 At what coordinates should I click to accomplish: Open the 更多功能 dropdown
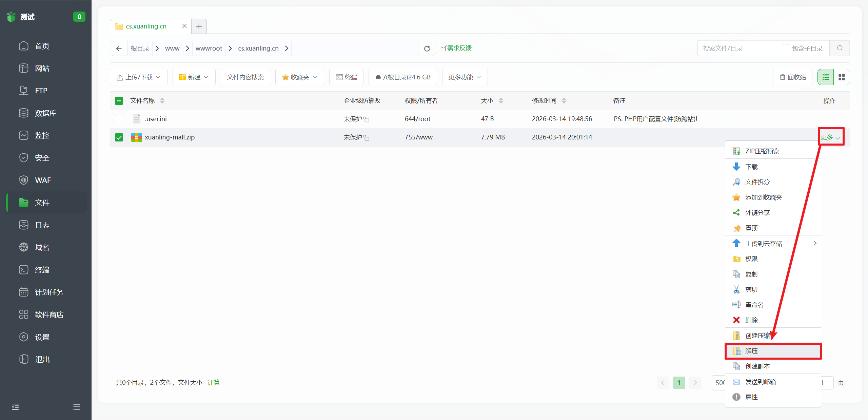tap(465, 77)
